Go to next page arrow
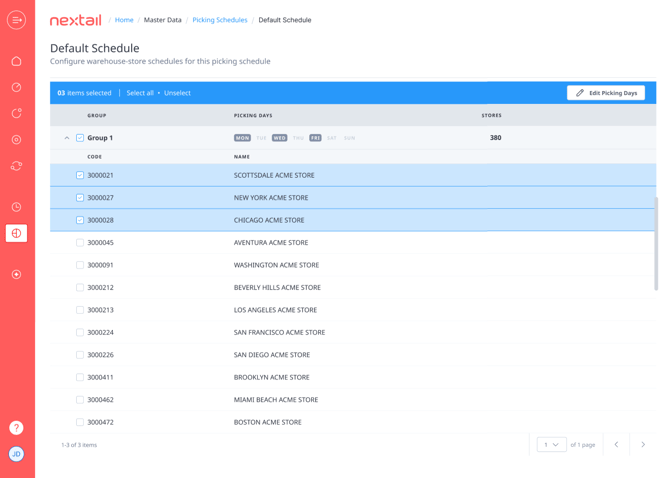The width and height of the screenshot is (670, 478). 643,445
